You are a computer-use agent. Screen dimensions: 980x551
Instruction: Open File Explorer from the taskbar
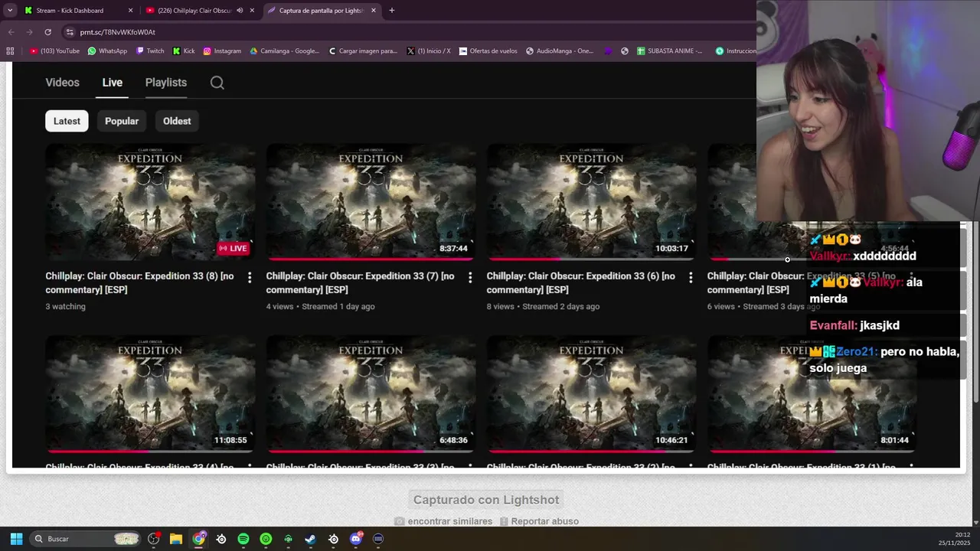(x=176, y=539)
